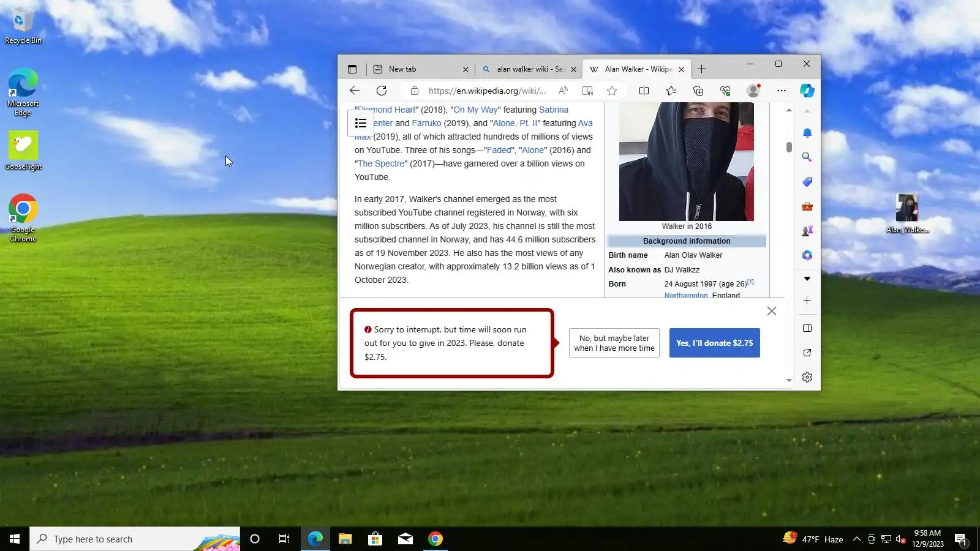
Task: Open the Farruko link
Action: (426, 123)
